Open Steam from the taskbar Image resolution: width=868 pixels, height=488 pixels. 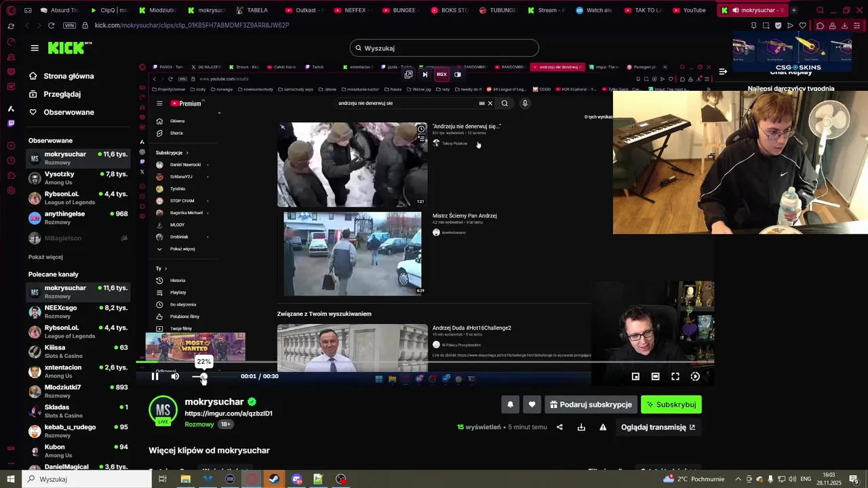pos(274,479)
